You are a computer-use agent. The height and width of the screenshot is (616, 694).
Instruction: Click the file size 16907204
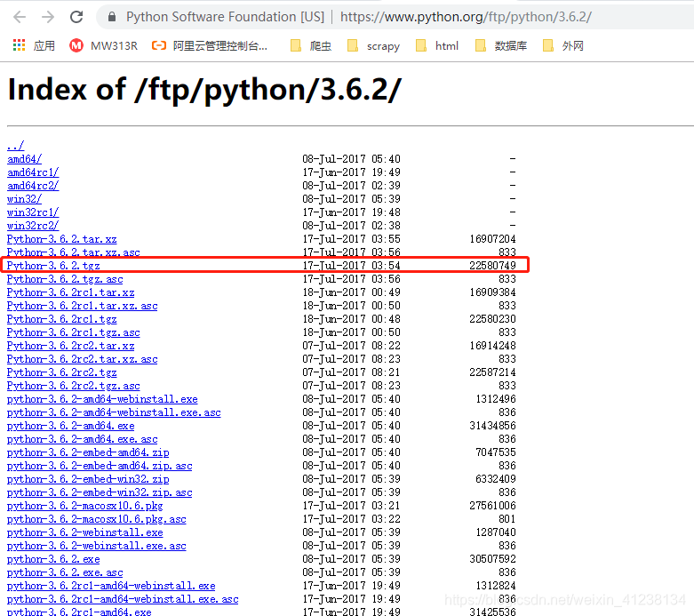tap(492, 239)
